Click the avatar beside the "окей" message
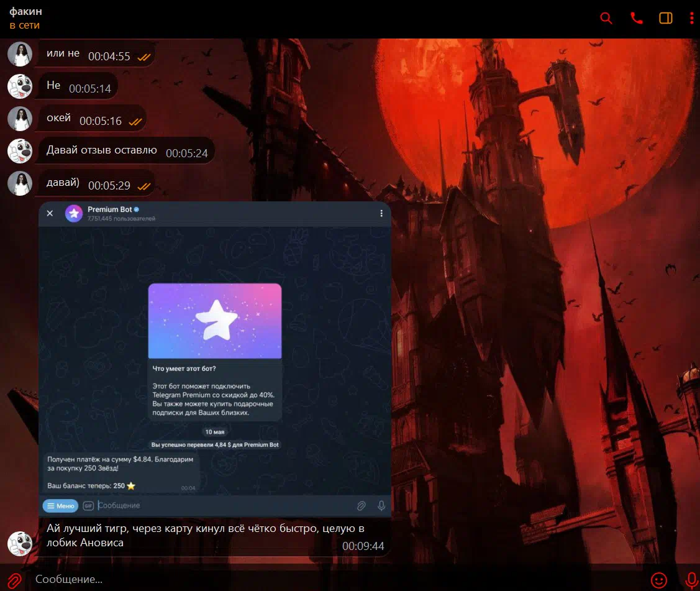The image size is (700, 591). 20,119
